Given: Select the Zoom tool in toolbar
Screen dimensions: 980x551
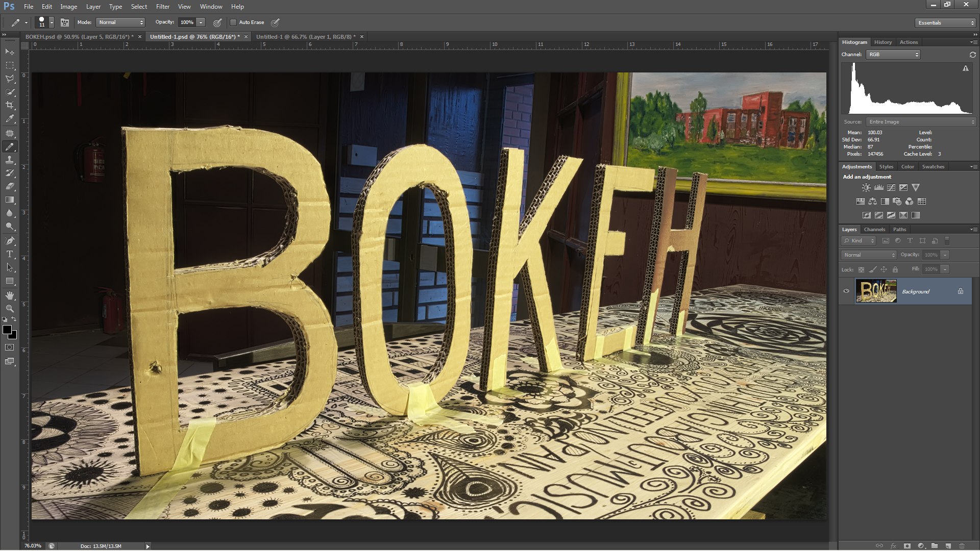Looking at the screenshot, I should 10,309.
